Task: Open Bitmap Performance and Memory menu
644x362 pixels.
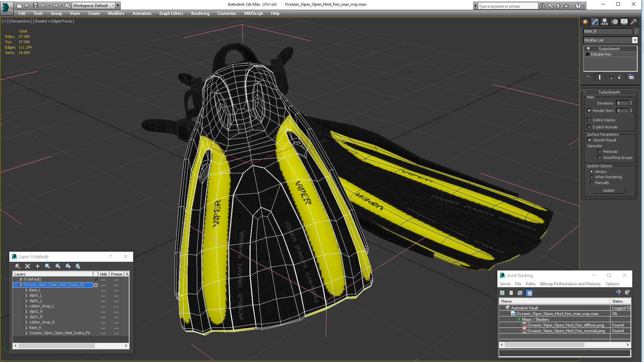Action: pos(570,284)
